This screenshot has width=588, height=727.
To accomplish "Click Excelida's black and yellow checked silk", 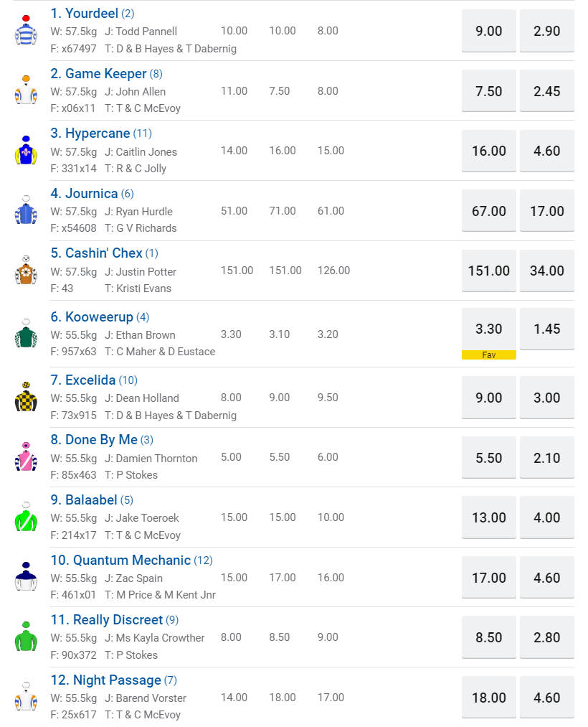I will click(x=26, y=397).
